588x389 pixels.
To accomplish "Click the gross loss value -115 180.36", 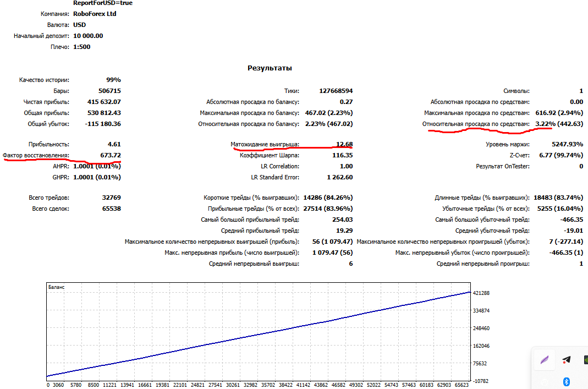I will coord(103,124).
